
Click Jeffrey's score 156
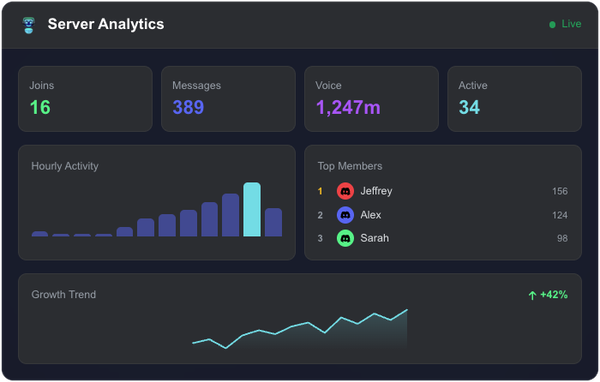560,191
